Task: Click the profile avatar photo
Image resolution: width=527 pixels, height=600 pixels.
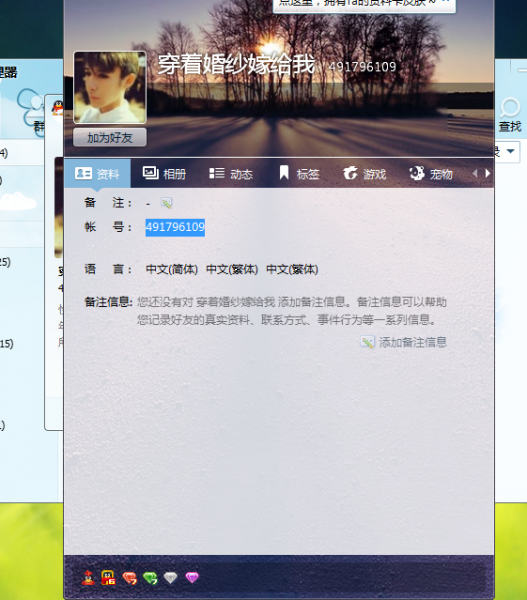Action: [x=110, y=87]
